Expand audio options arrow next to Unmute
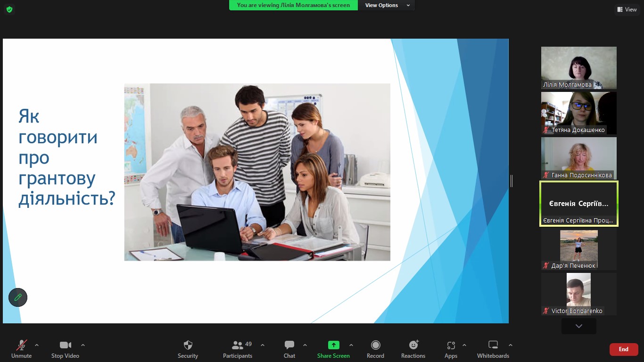This screenshot has width=644, height=362. tap(37, 345)
